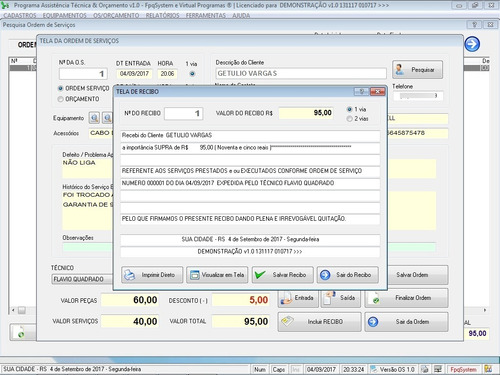Image resolution: width=500 pixels, height=375 pixels.
Task: Click the PELO QUE FIRMAMOS O PRESENTE RECIBO line
Action: (250, 219)
